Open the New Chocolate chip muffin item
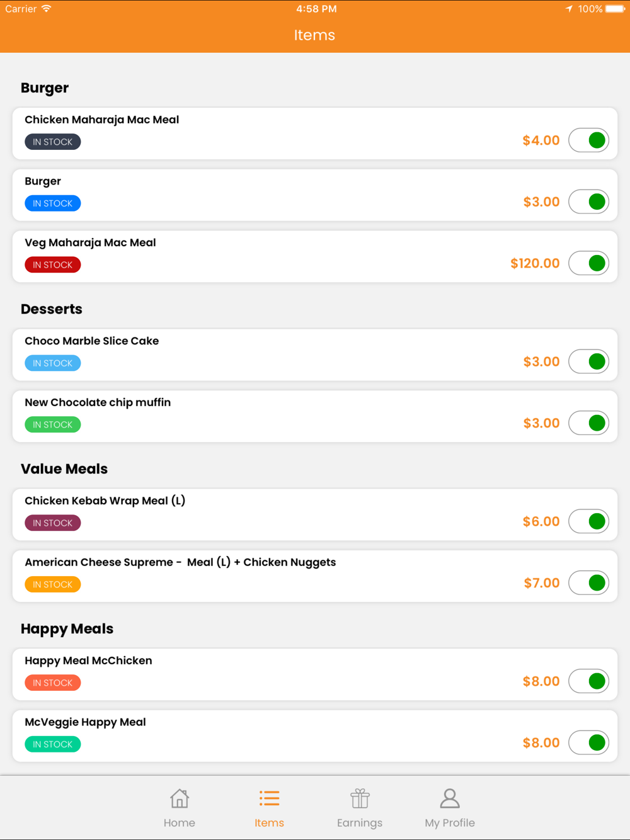This screenshot has height=840, width=630. click(315, 416)
